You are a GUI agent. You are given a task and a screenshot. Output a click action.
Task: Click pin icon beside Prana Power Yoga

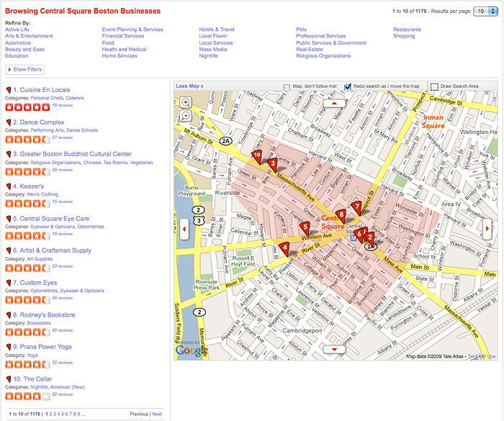[x=9, y=347]
